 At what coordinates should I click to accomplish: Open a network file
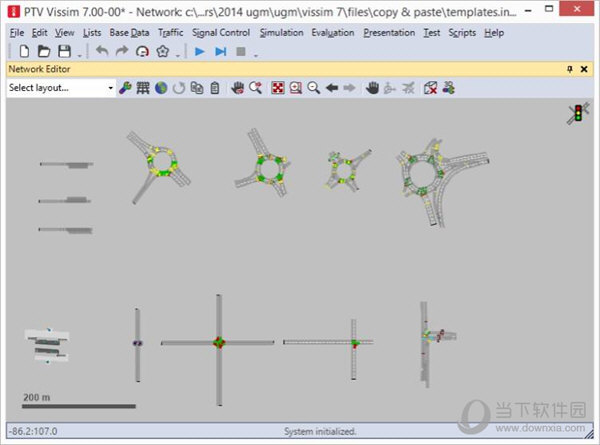44,51
